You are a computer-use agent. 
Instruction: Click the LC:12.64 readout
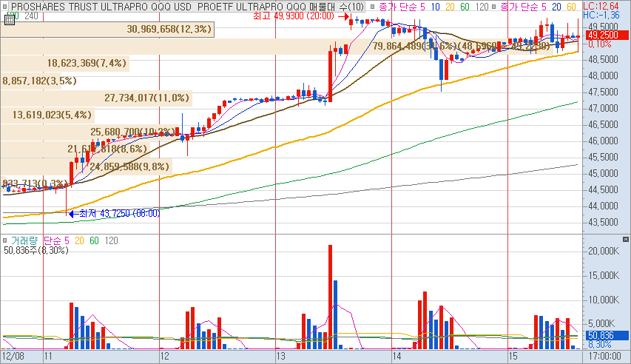601,6
